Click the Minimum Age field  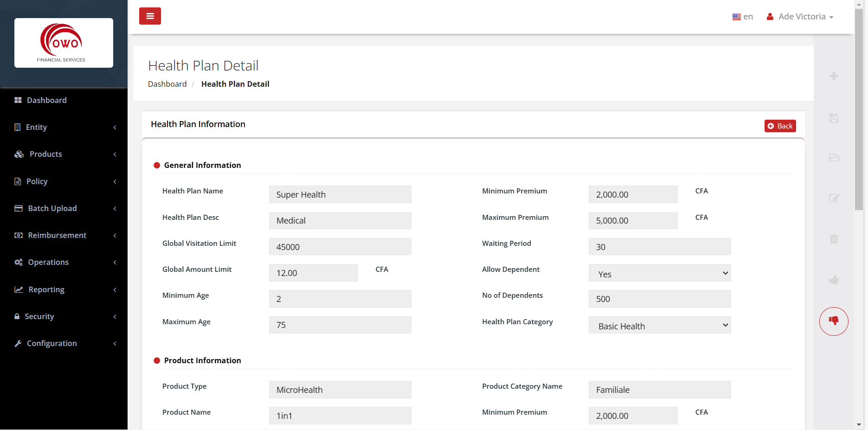pyautogui.click(x=340, y=299)
